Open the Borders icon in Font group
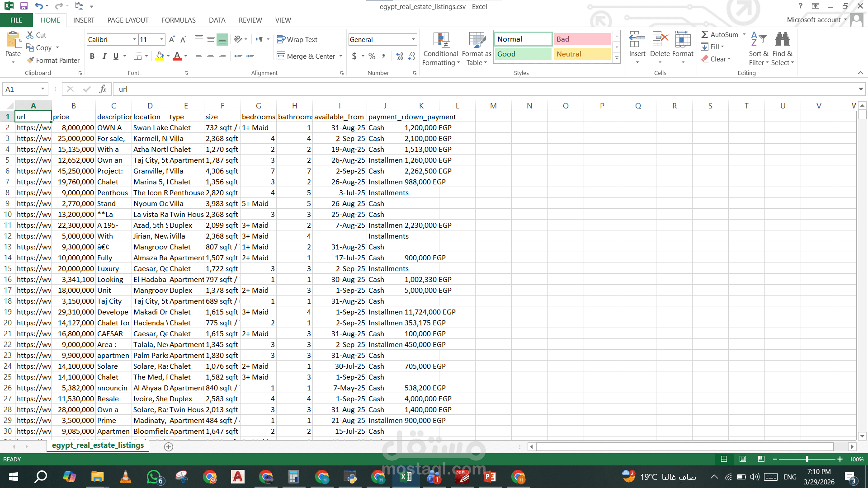Viewport: 868px width, 488px height. tap(138, 56)
